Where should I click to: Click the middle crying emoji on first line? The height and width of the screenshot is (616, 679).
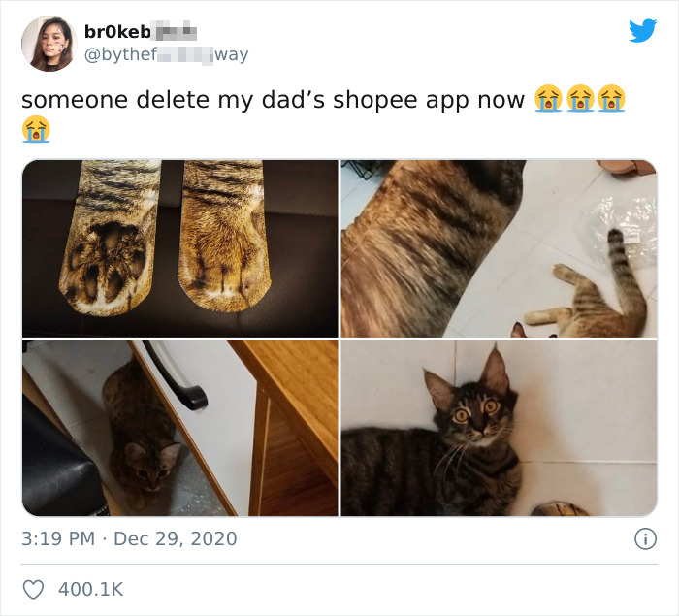(580, 98)
